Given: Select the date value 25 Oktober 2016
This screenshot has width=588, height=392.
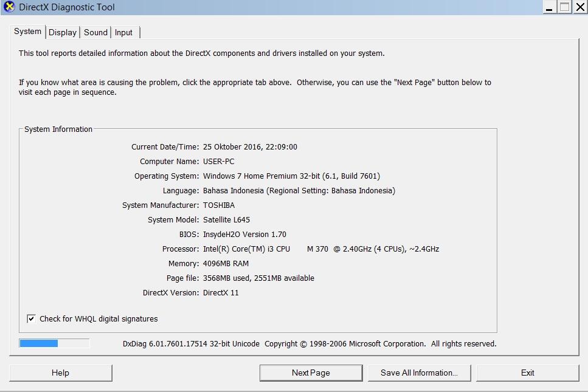Looking at the screenshot, I should point(233,147).
